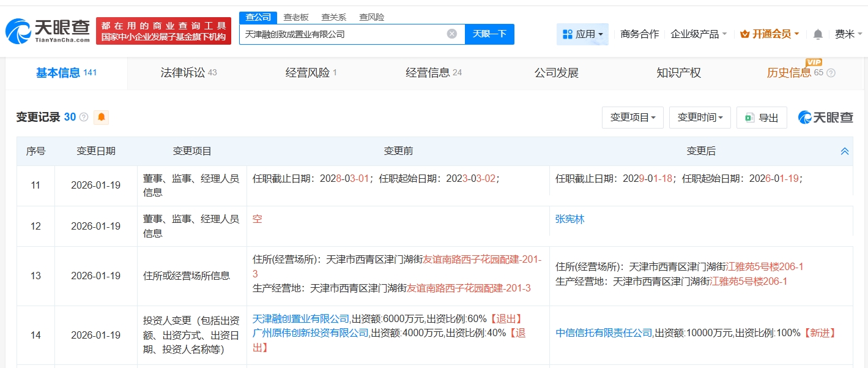
Task: Open 中信信托有限责任公司 company link
Action: 603,332
